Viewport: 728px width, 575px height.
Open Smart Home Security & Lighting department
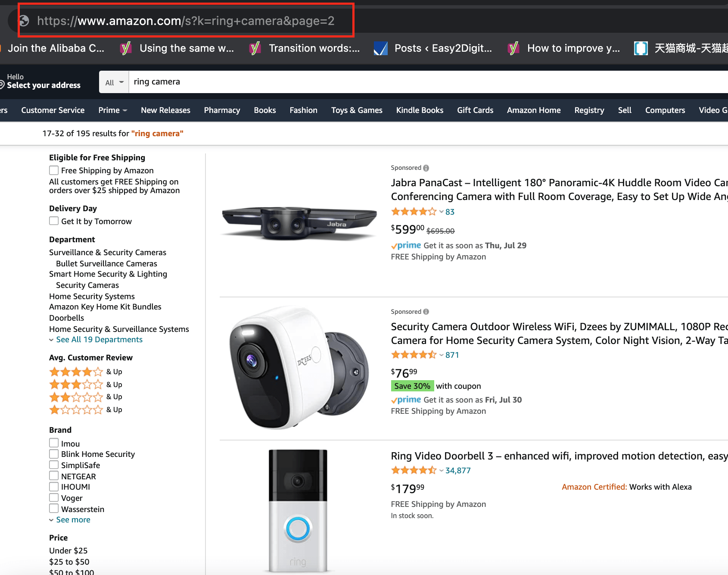point(108,274)
